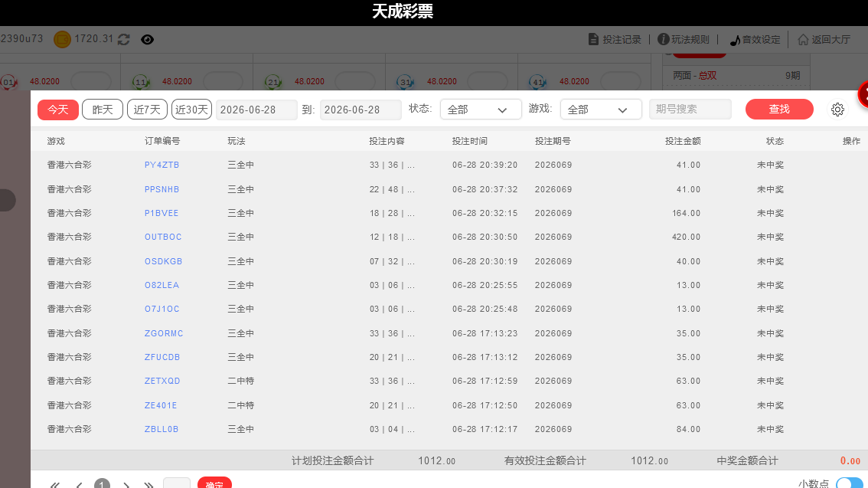This screenshot has height=488, width=868.
Task: Open order ZFUCDB link
Action: point(162,357)
